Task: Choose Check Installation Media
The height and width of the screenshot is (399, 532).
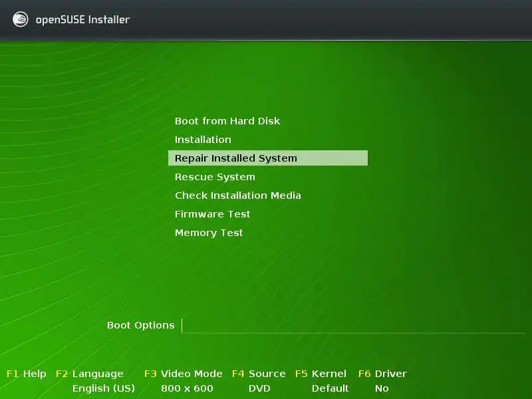Action: pyautogui.click(x=238, y=196)
